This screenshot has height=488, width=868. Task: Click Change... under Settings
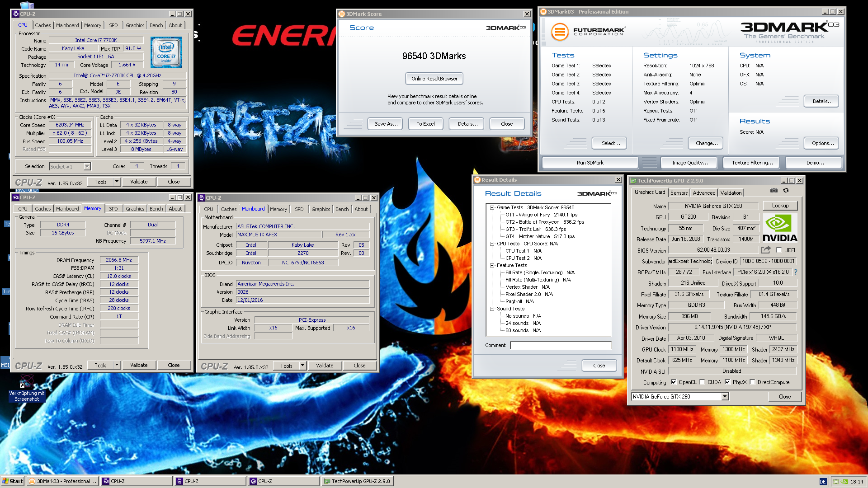click(x=706, y=143)
